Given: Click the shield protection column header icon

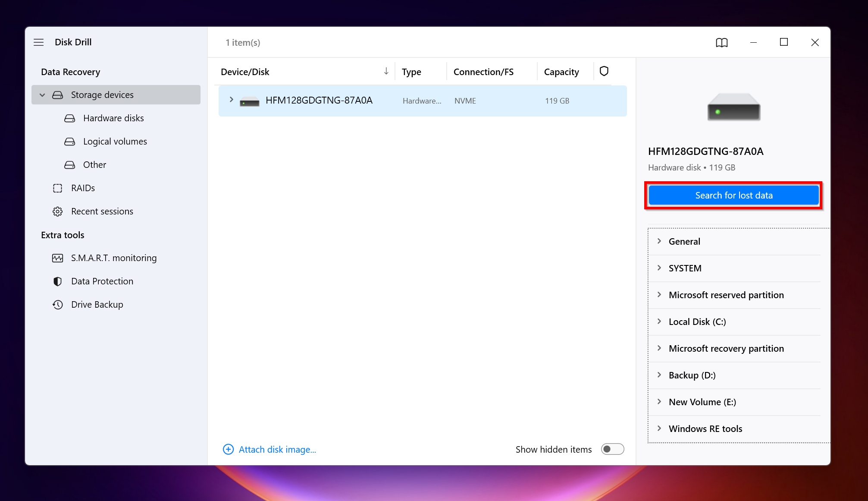Looking at the screenshot, I should tap(604, 71).
